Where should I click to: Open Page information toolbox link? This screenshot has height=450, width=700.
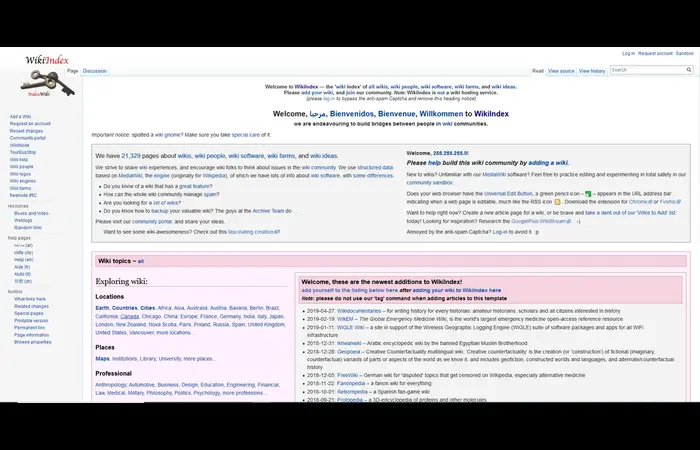pos(31,335)
